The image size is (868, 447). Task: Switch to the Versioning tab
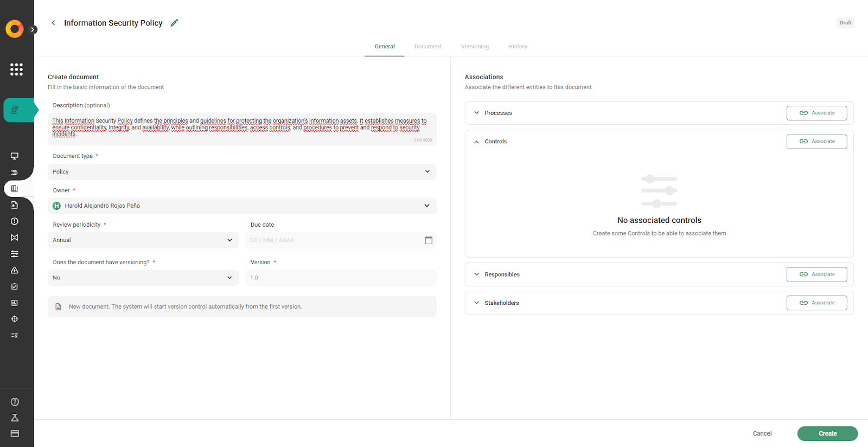475,47
